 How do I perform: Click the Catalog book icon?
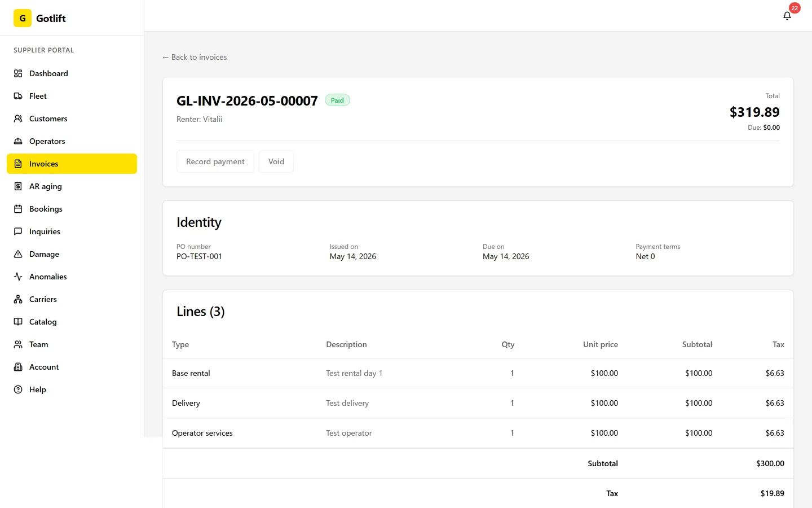tap(18, 322)
